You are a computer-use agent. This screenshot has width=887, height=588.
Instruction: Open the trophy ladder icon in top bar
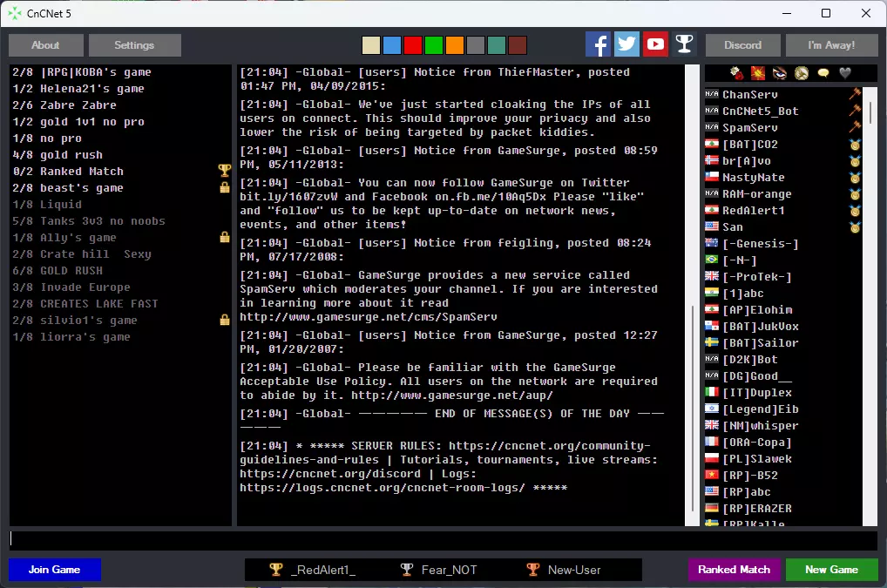tap(685, 44)
